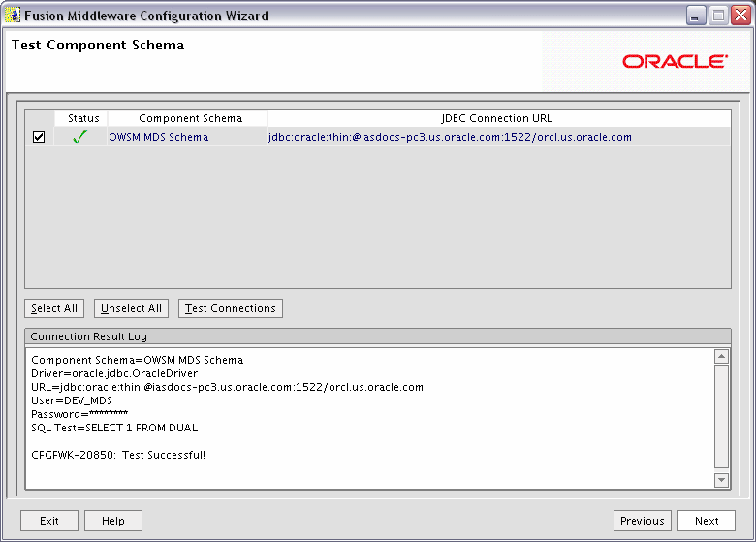Click the Oracle logo

click(x=675, y=62)
